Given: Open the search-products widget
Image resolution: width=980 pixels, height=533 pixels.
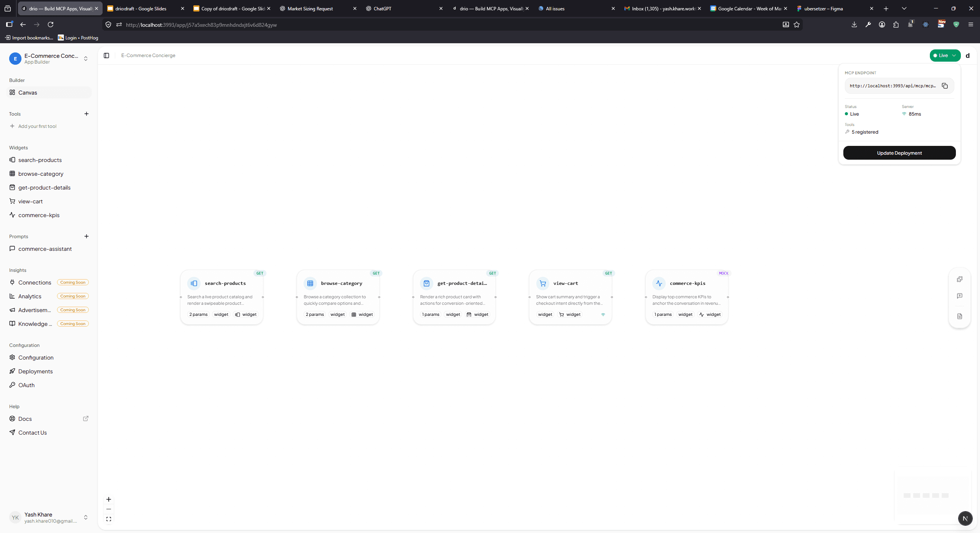Looking at the screenshot, I should coord(40,160).
